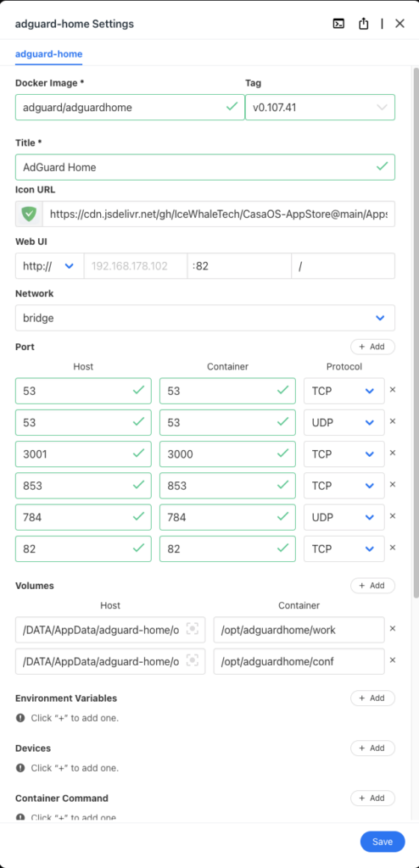The height and width of the screenshot is (868, 419).
Task: Close the adguard-home Settings dialog
Action: coord(399,24)
